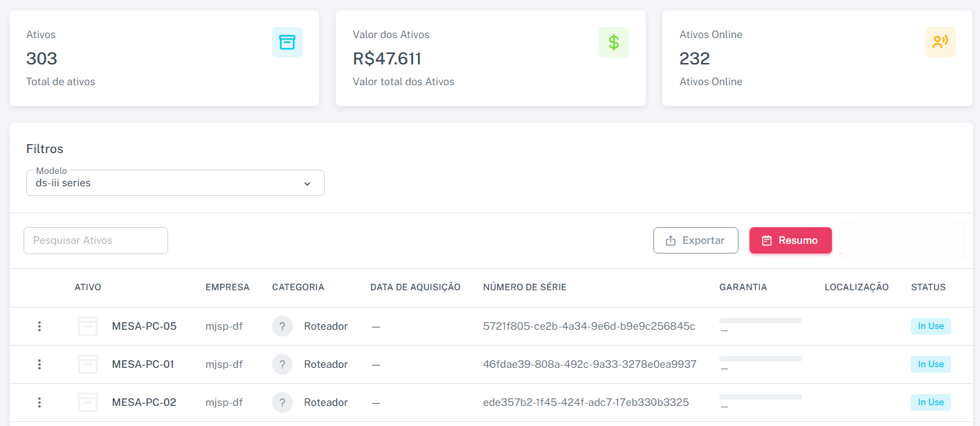Select serial number ede357b2-1f45-424f-adc7-17eb330b3325

[x=586, y=402]
